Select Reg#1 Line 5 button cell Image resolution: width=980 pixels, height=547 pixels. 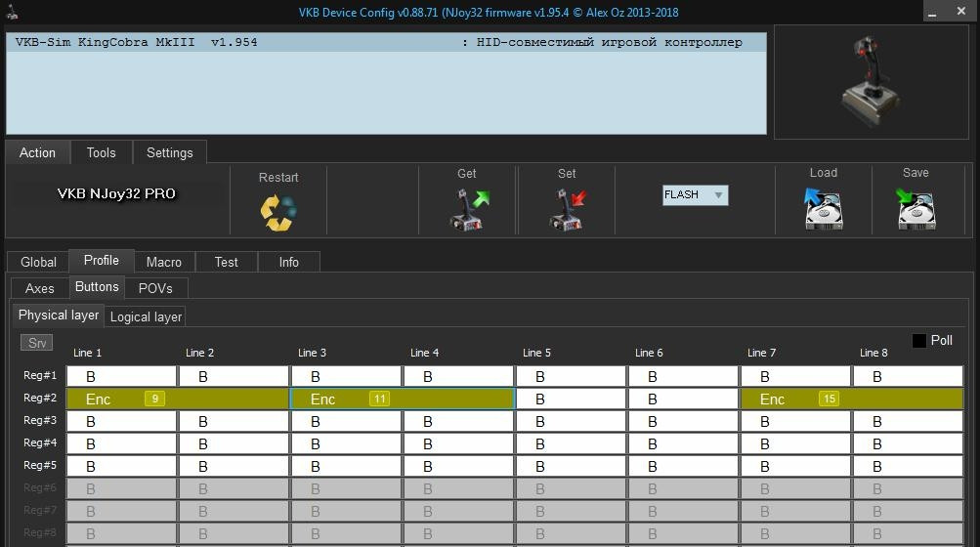pyautogui.click(x=571, y=376)
